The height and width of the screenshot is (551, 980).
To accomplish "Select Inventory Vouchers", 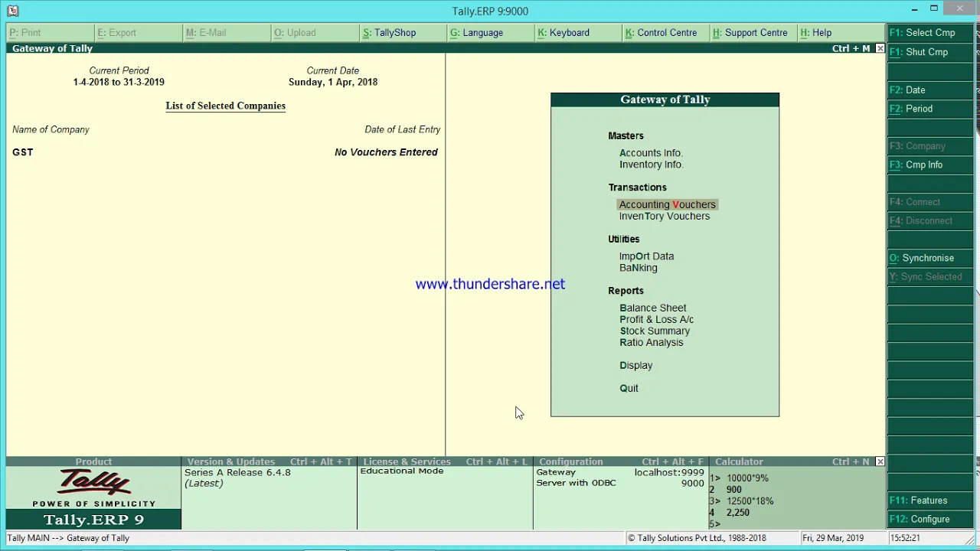I will tap(664, 216).
